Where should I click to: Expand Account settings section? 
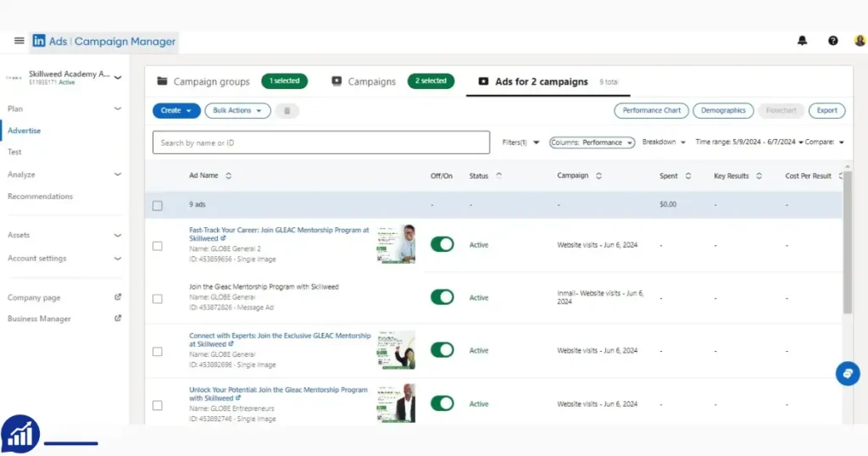(x=117, y=259)
